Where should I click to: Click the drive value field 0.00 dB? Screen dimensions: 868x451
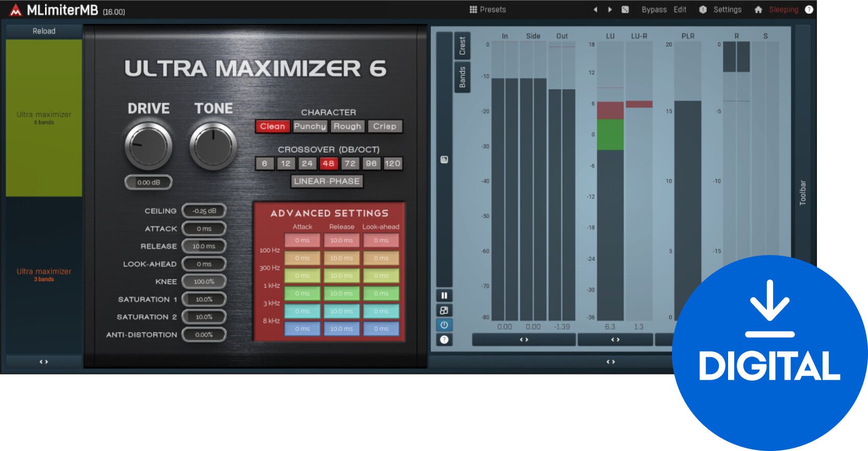click(x=149, y=182)
